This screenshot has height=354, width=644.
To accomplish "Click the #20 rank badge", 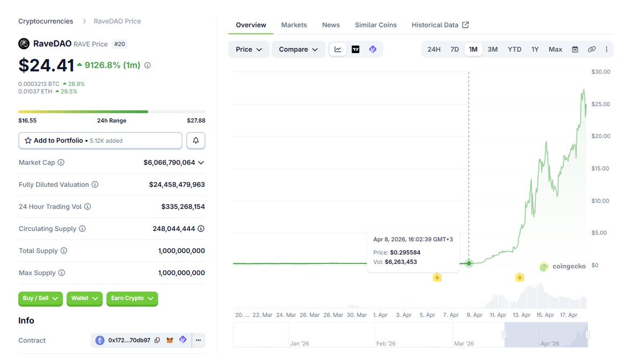I will pos(120,44).
